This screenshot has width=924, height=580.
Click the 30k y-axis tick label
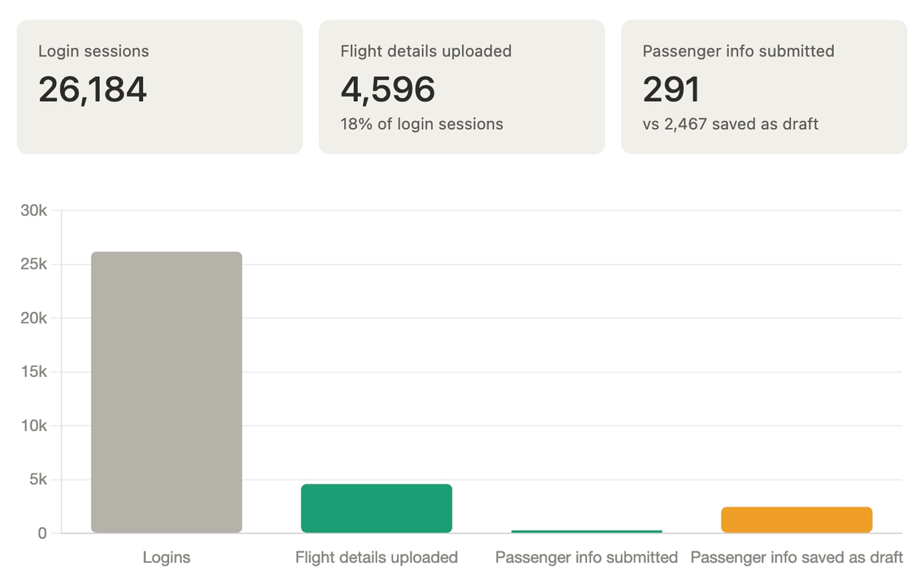point(34,211)
